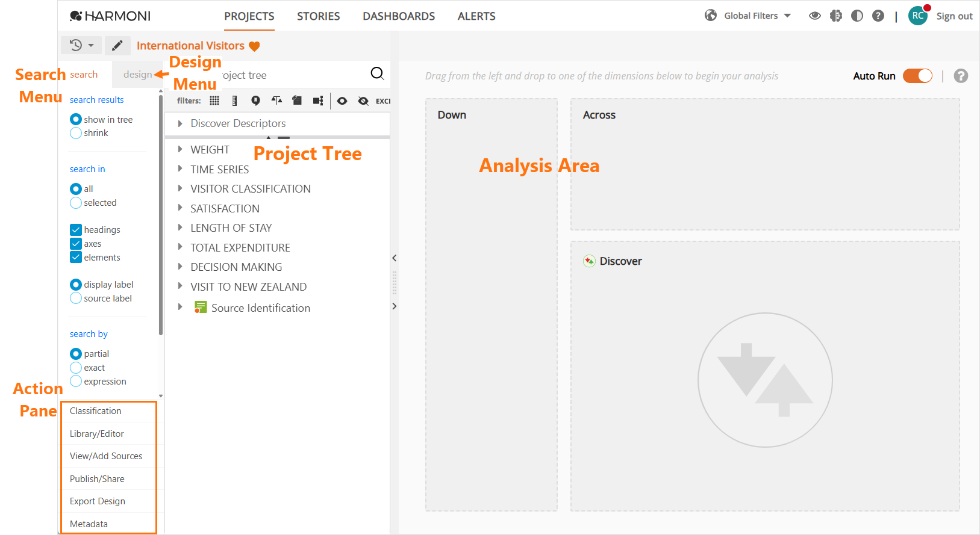The height and width of the screenshot is (535, 980).
Task: Click the RC user avatar
Action: (x=918, y=16)
